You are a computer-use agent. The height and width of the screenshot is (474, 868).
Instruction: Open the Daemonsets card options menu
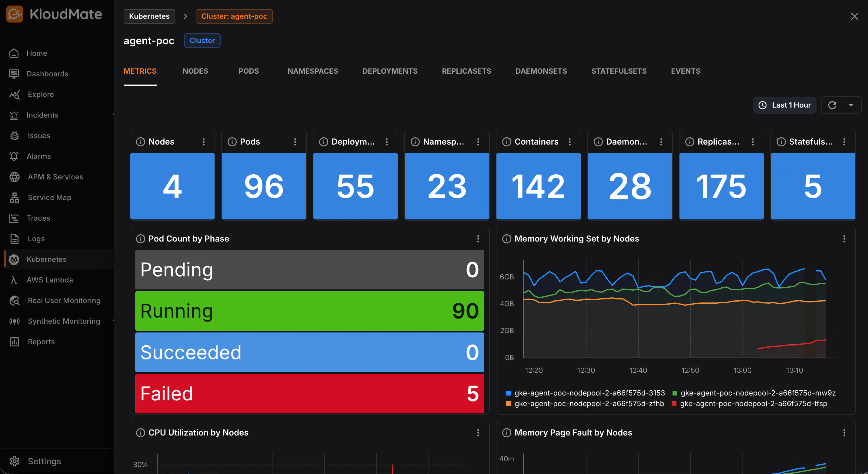tap(661, 142)
